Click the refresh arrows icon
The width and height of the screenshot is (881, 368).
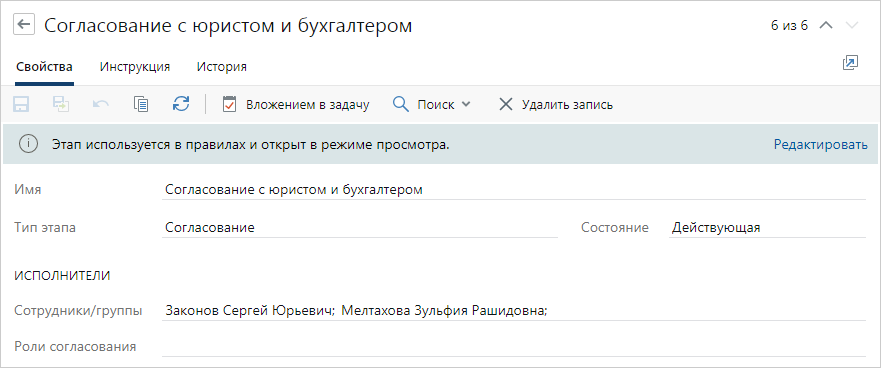[181, 104]
